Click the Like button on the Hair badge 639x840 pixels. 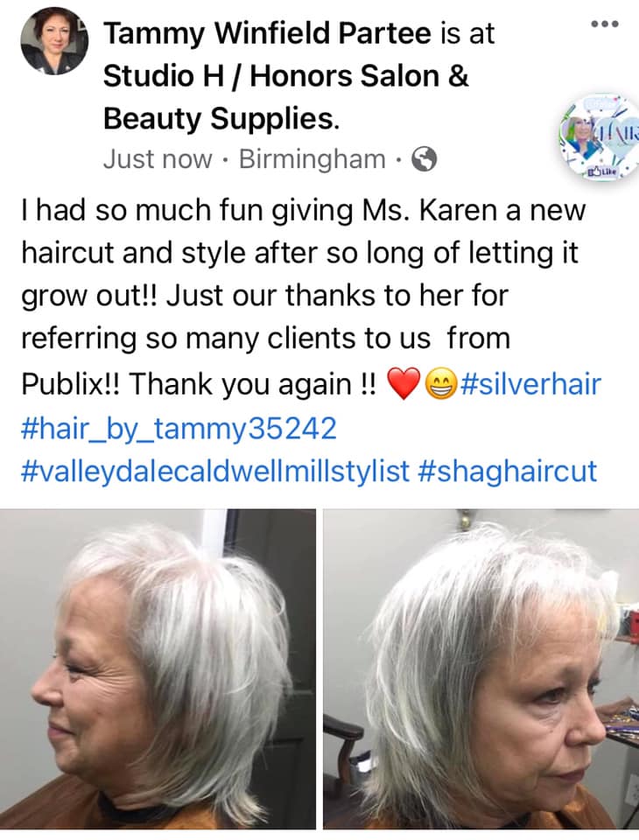coord(601,172)
